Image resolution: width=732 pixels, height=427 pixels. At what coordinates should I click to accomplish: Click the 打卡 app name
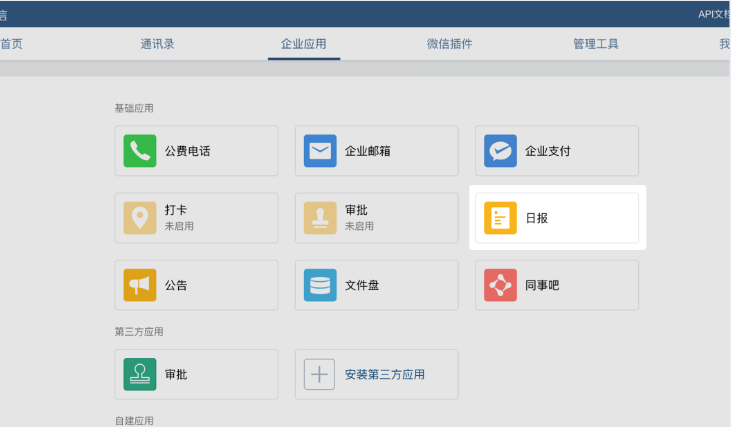[x=176, y=210]
